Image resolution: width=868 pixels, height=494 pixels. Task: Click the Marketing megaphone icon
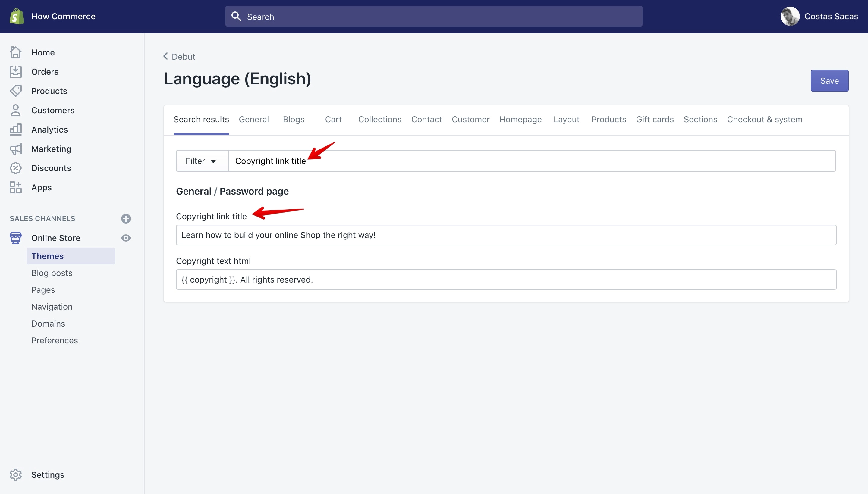tap(16, 149)
